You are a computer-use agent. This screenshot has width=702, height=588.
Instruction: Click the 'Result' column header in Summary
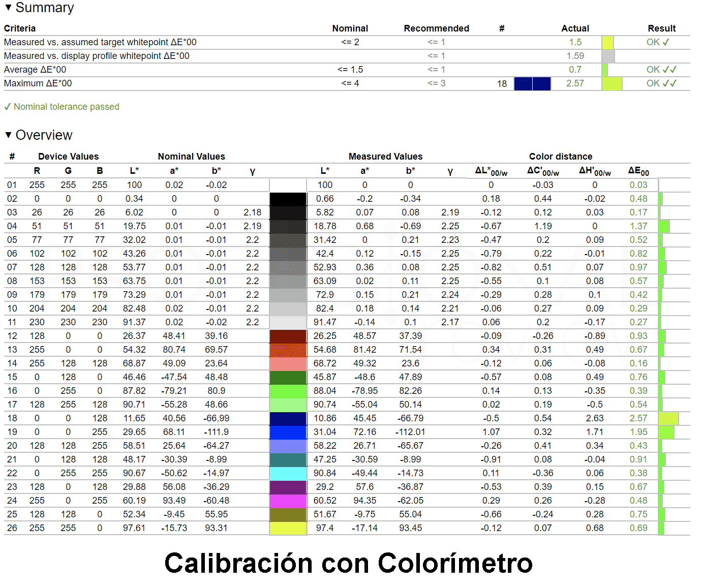click(x=661, y=28)
